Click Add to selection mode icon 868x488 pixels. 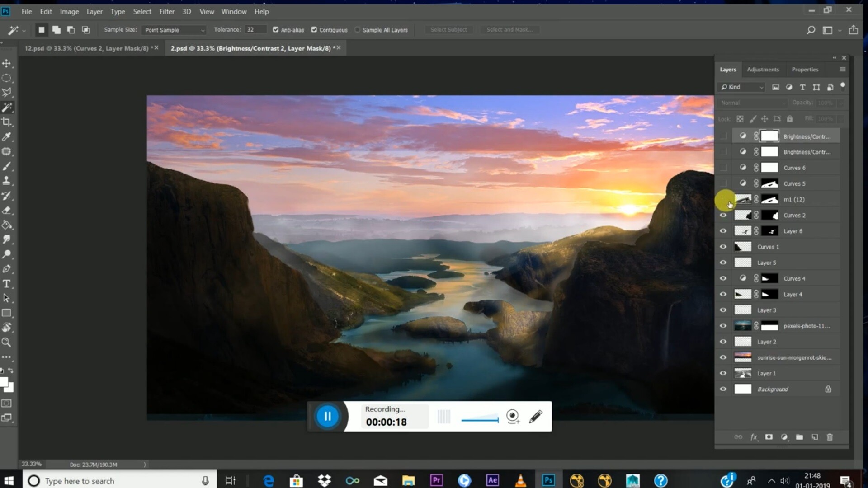(x=57, y=30)
